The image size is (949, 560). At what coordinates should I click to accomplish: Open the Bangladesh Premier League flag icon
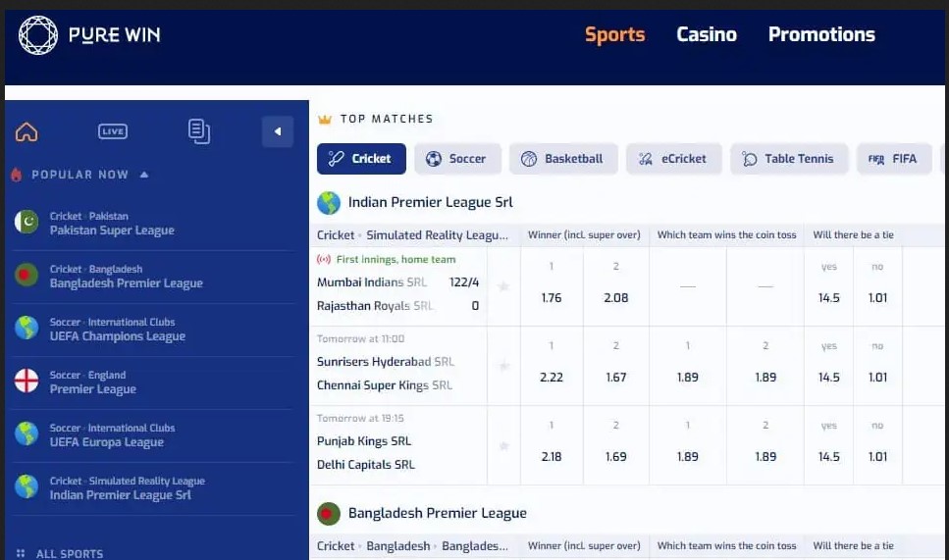[x=329, y=514]
